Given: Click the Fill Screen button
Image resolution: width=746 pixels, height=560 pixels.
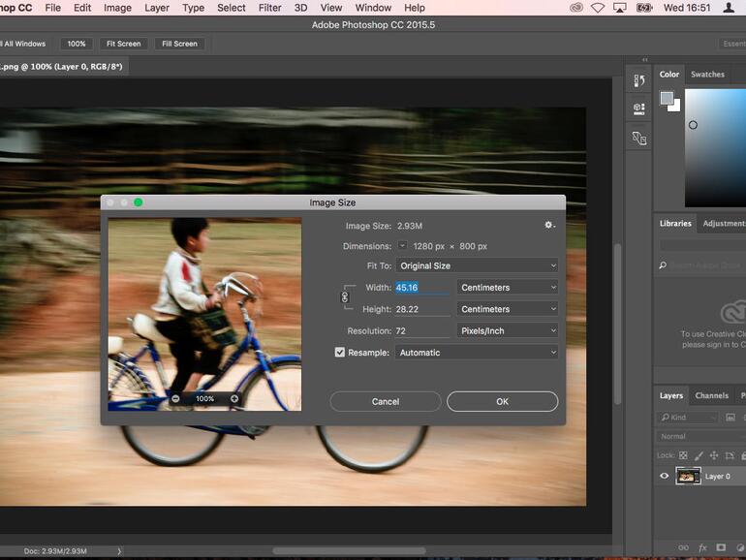Looking at the screenshot, I should [x=179, y=44].
